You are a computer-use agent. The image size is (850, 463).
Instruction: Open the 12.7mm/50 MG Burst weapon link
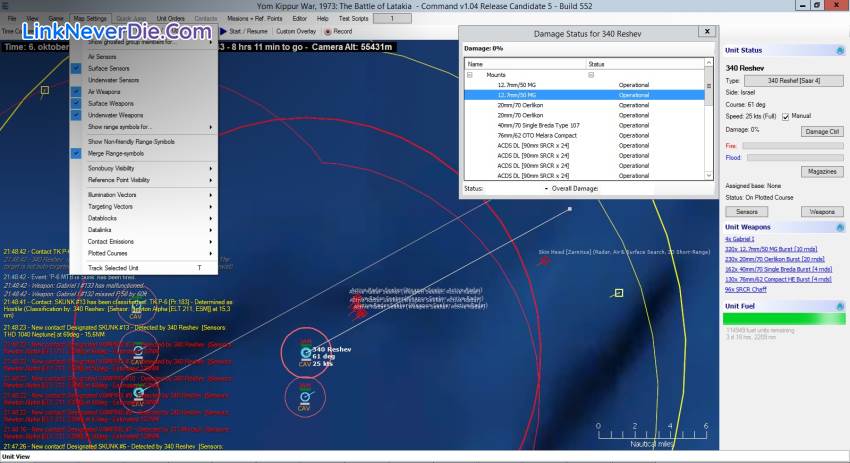coord(771,249)
